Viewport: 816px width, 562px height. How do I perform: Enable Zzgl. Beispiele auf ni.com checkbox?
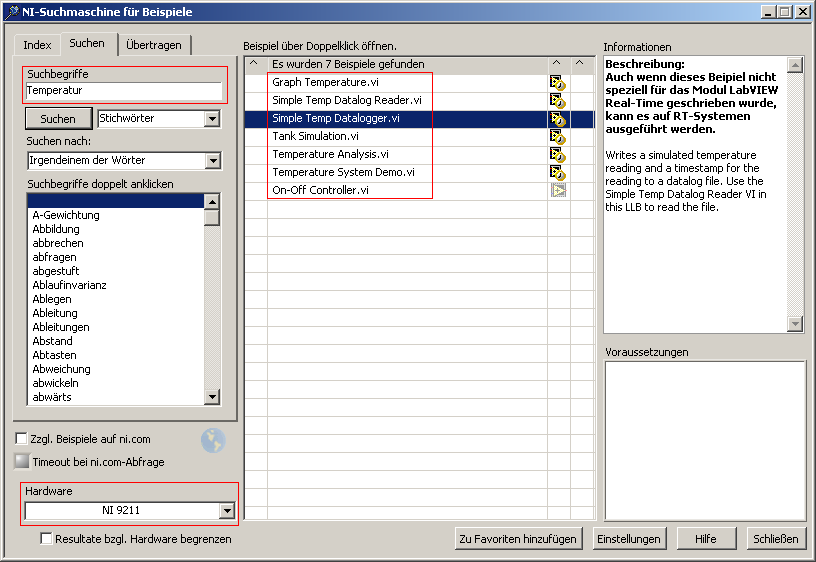pyautogui.click(x=21, y=439)
